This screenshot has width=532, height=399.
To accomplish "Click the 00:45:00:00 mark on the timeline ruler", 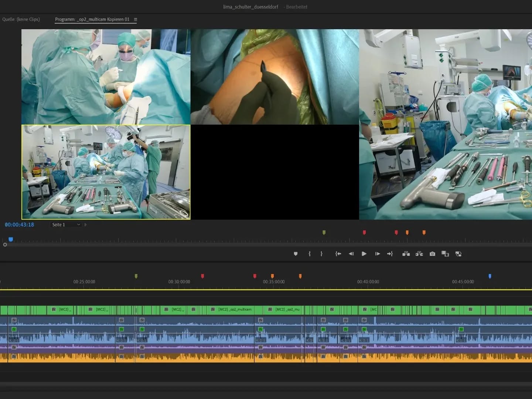I will click(x=463, y=282).
